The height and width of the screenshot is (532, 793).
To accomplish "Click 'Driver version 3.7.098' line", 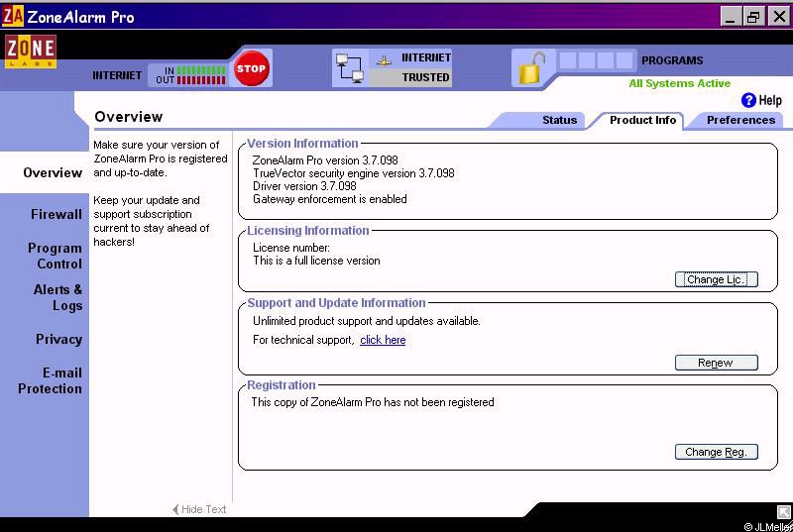I will pos(304,186).
